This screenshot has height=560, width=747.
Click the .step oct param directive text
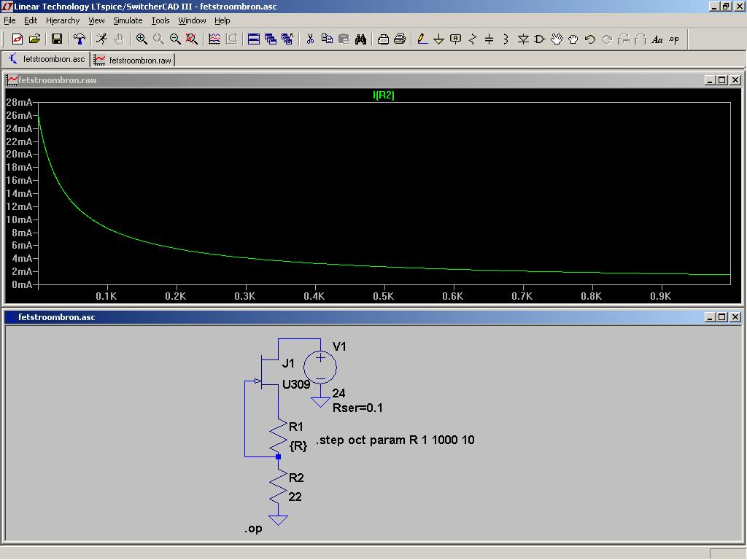click(395, 440)
